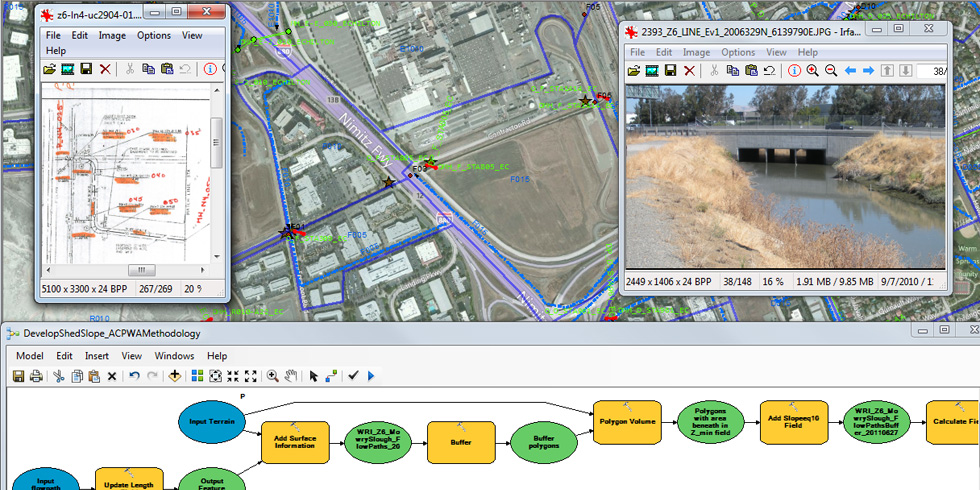Image resolution: width=980 pixels, height=490 pixels.
Task: Run the model with blue play arrow
Action: pos(371,376)
